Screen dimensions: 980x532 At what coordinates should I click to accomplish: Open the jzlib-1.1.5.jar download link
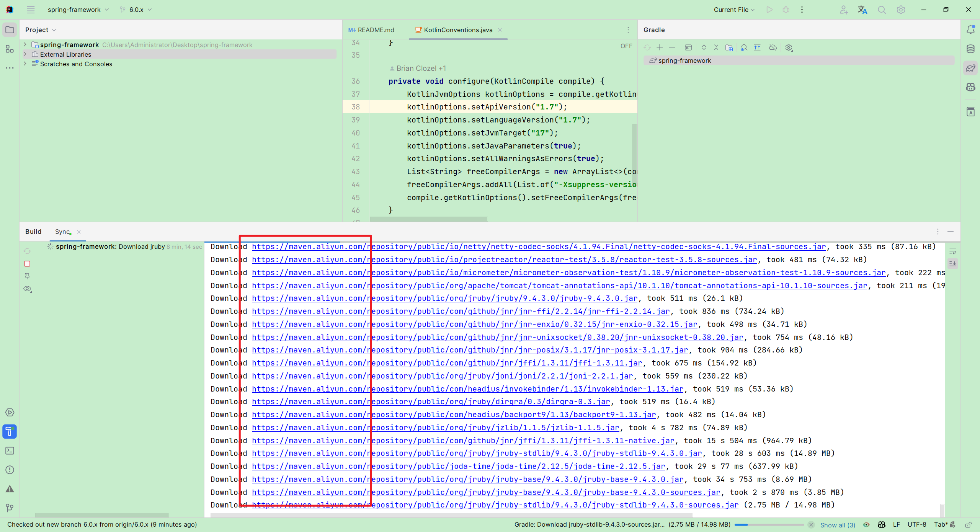click(x=435, y=428)
